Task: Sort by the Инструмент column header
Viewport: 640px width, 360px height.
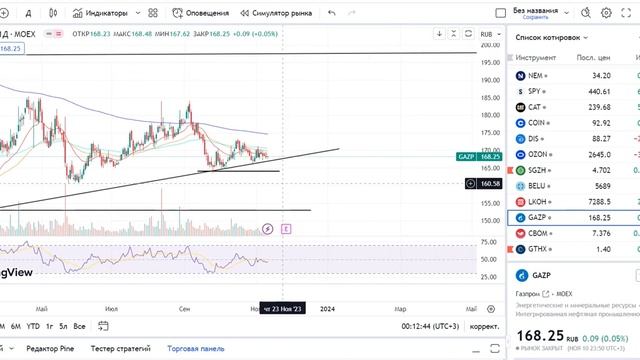Action: click(x=536, y=58)
